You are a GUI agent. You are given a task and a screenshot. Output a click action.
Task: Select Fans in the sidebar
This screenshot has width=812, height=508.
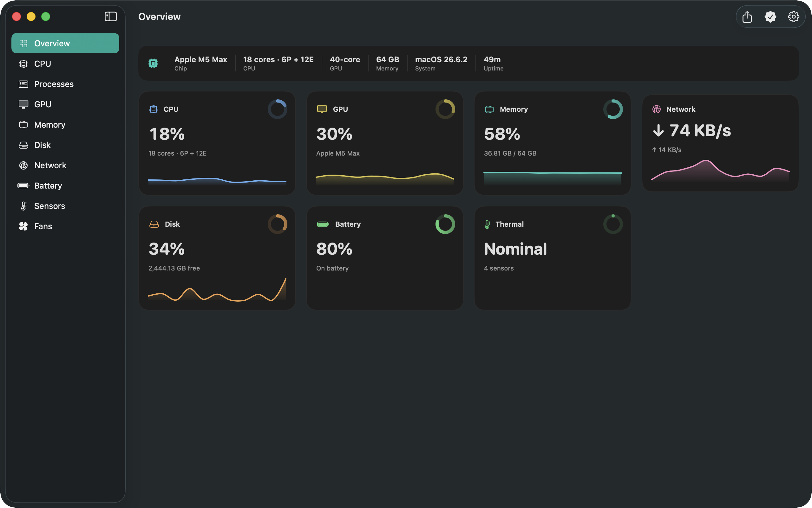[x=65, y=226]
